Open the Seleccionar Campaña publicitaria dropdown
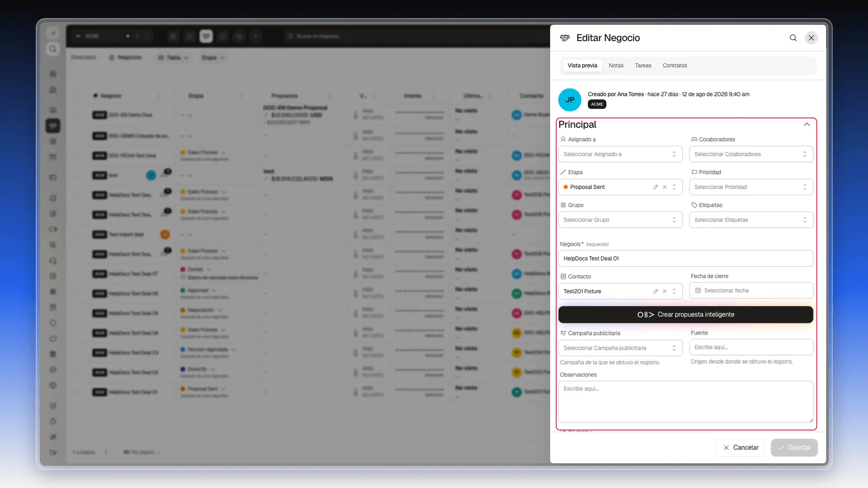This screenshot has width=868, height=488. coord(620,348)
